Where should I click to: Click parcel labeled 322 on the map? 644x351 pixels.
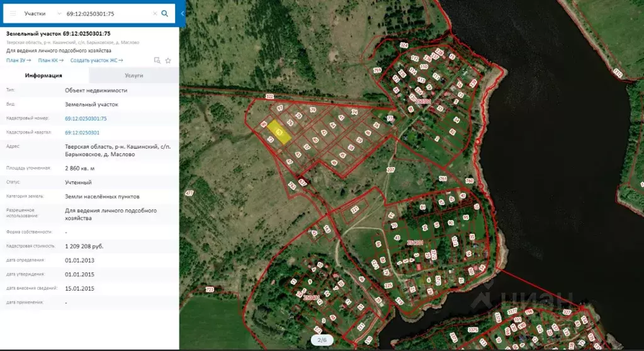pos(269,96)
